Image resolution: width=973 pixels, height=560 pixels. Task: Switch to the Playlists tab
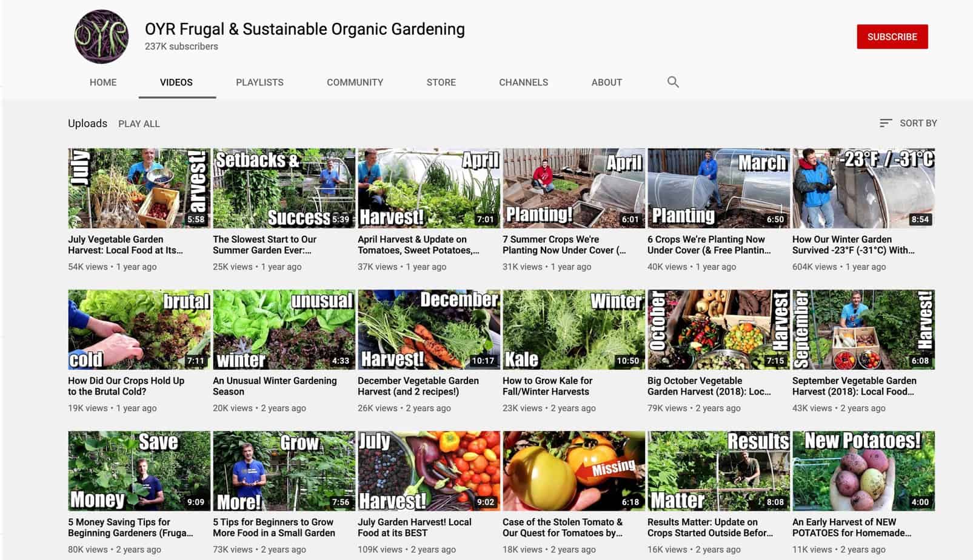[x=259, y=82]
